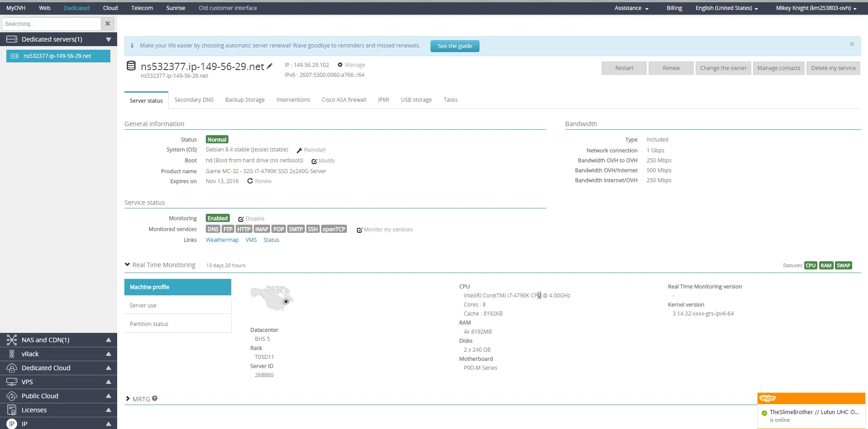The image size is (868, 429).
Task: Click the Manage contacts button
Action: 779,68
